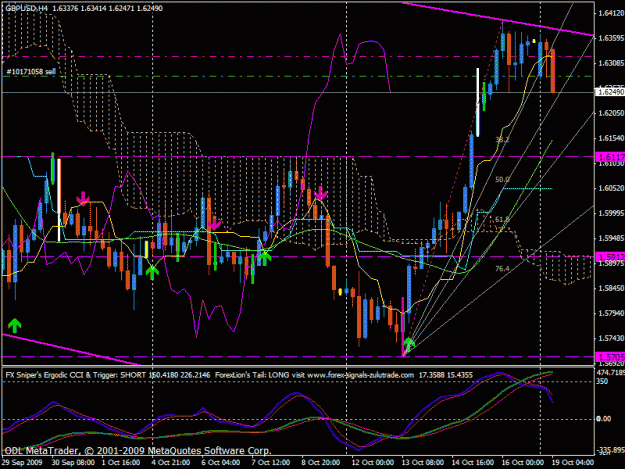Screen dimensions: 625x469
Task: Click the 1.59485 price scale value
Action: [x=611, y=238]
